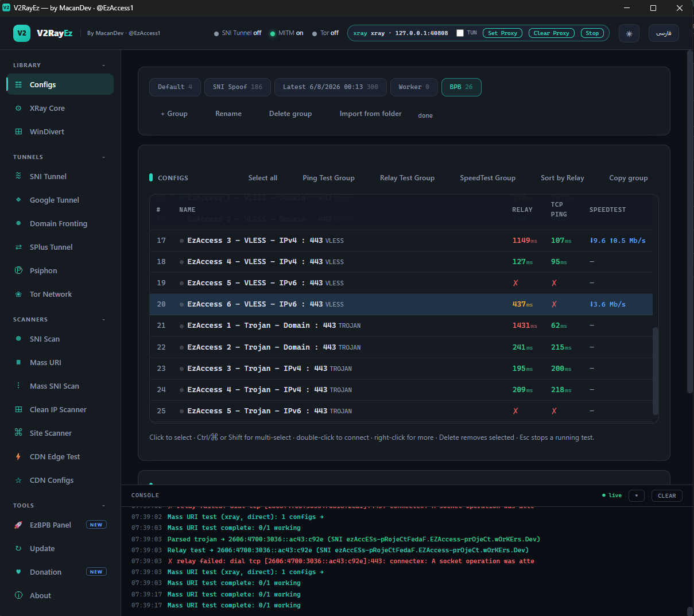694x616 pixels.
Task: Toggle MITM on status indicator
Action: point(286,33)
